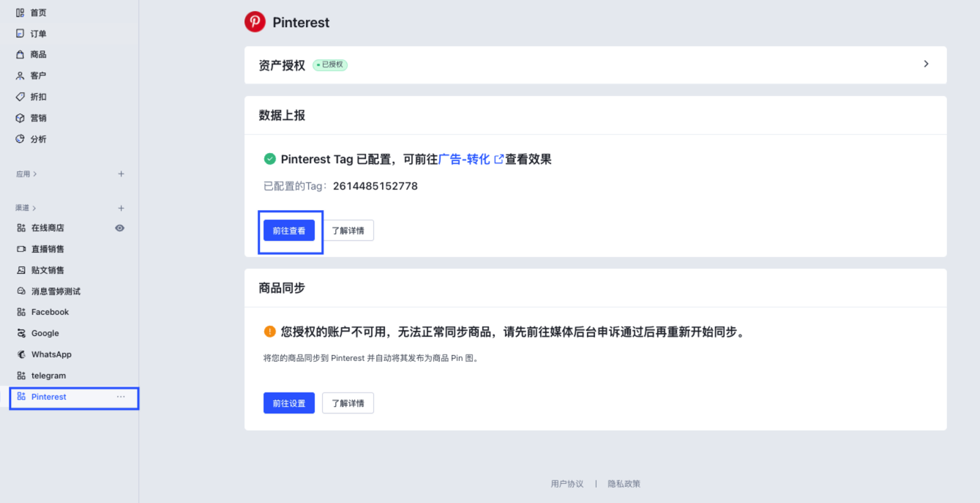Click the 首页 home icon
Image resolution: width=980 pixels, height=503 pixels.
(x=20, y=12)
